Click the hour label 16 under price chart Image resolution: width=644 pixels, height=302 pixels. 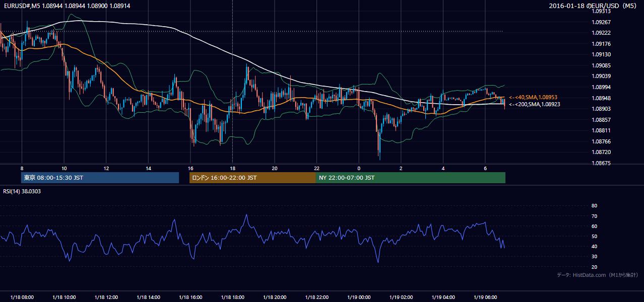(190, 168)
